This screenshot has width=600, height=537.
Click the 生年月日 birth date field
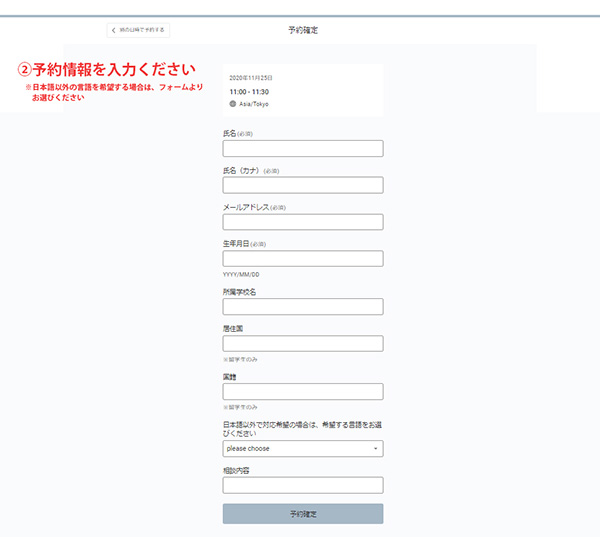[x=302, y=258]
